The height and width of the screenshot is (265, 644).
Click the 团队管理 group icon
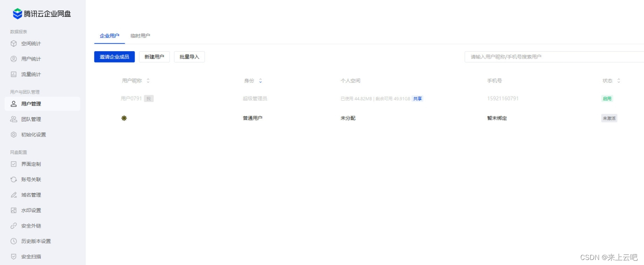coord(13,119)
